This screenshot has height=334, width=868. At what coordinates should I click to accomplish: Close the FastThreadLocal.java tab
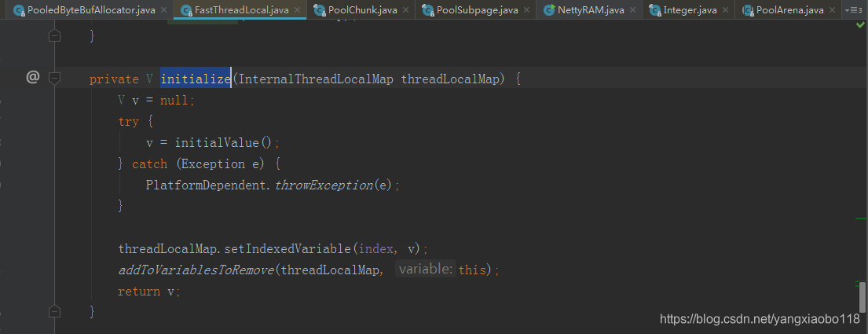(297, 10)
